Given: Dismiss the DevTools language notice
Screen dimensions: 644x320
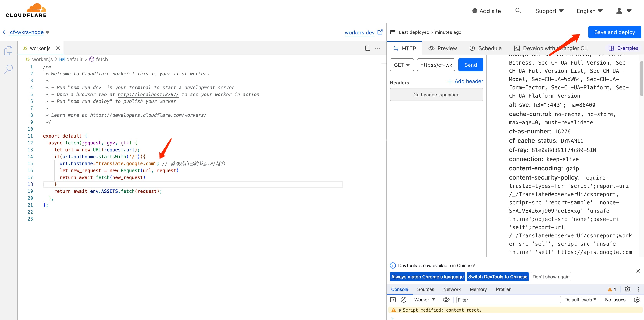Looking at the screenshot, I should 638,271.
